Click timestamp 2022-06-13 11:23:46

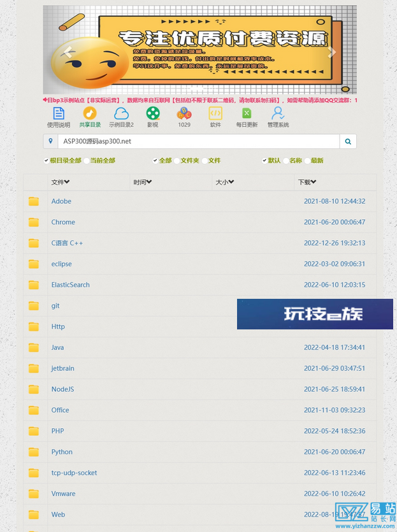[x=335, y=473]
